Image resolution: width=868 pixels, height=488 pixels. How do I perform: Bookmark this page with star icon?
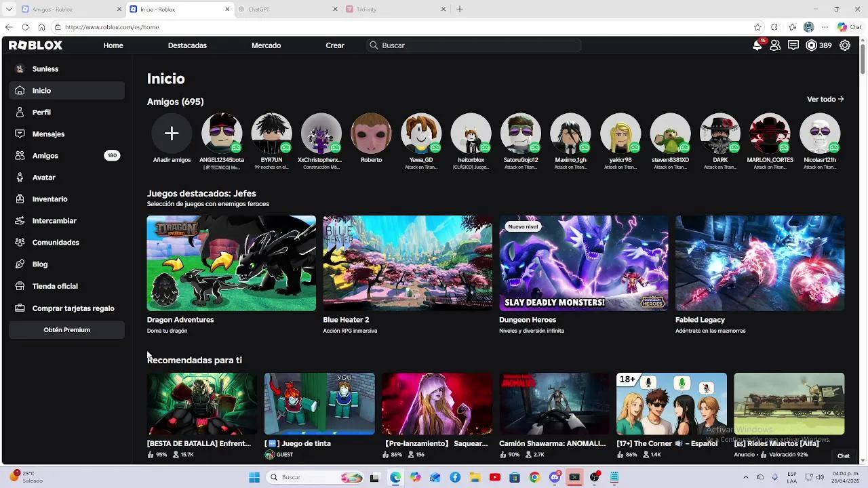[757, 27]
